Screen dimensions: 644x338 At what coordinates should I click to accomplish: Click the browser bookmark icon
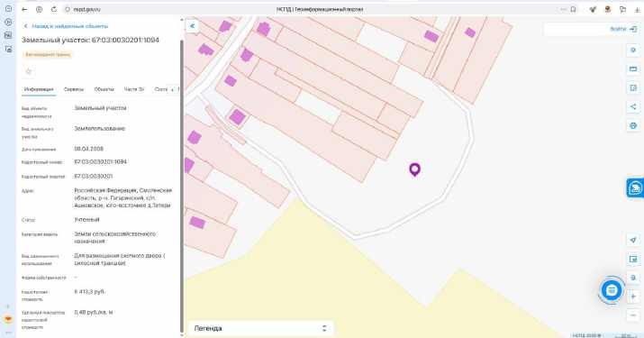[573, 9]
